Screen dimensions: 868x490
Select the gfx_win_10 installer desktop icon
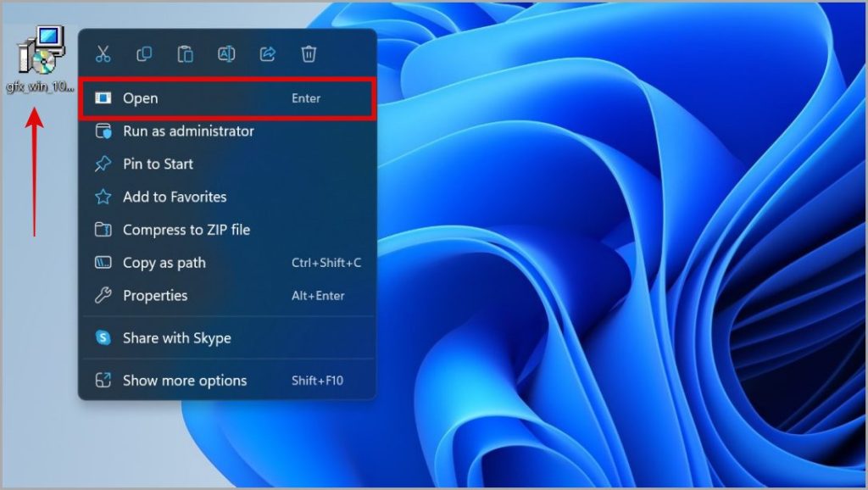click(x=41, y=60)
